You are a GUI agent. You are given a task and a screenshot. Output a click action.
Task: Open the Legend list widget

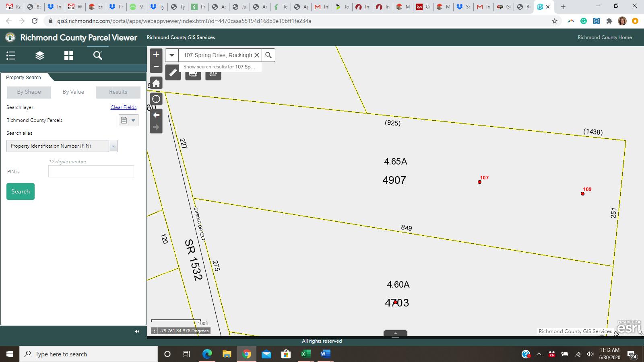coord(11,56)
